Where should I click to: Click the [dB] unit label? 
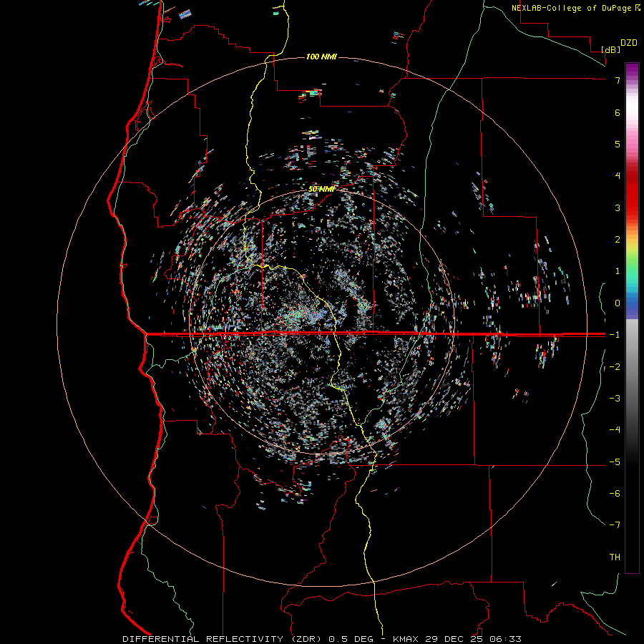[x=610, y=49]
